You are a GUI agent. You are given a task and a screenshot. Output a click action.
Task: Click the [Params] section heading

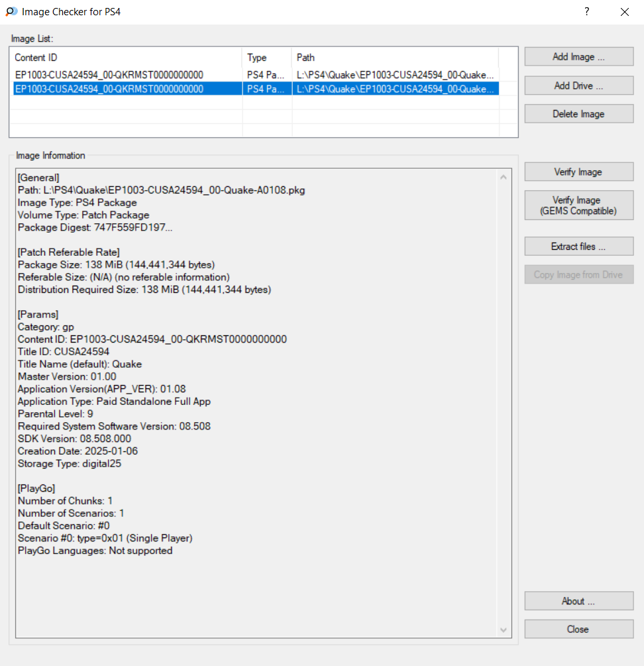click(38, 314)
